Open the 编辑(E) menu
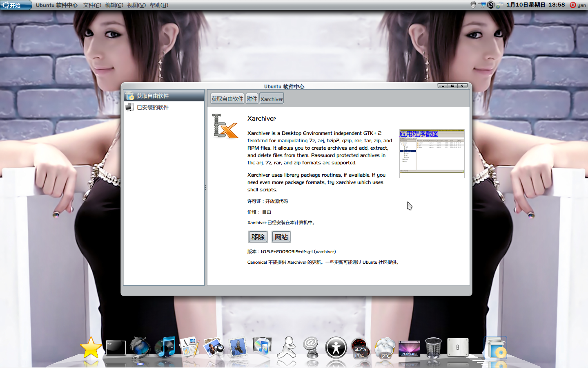The width and height of the screenshot is (588, 368). (x=114, y=5)
